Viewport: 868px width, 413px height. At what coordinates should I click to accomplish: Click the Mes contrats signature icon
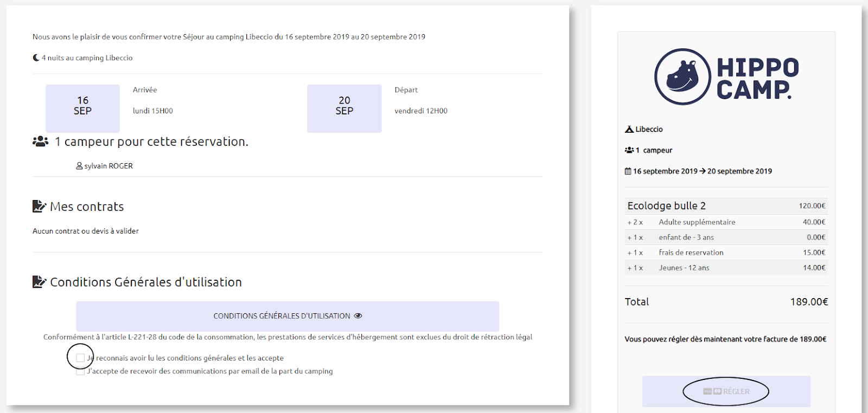[x=39, y=206]
